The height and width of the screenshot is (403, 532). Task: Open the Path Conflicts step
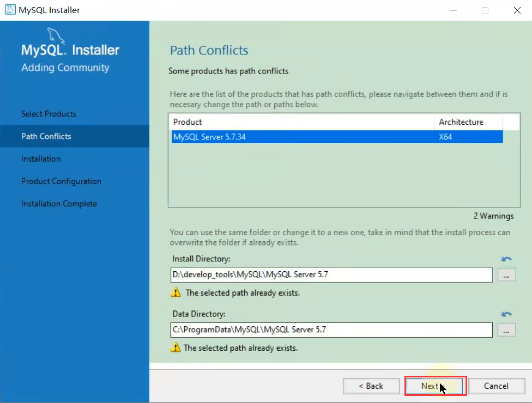point(46,136)
